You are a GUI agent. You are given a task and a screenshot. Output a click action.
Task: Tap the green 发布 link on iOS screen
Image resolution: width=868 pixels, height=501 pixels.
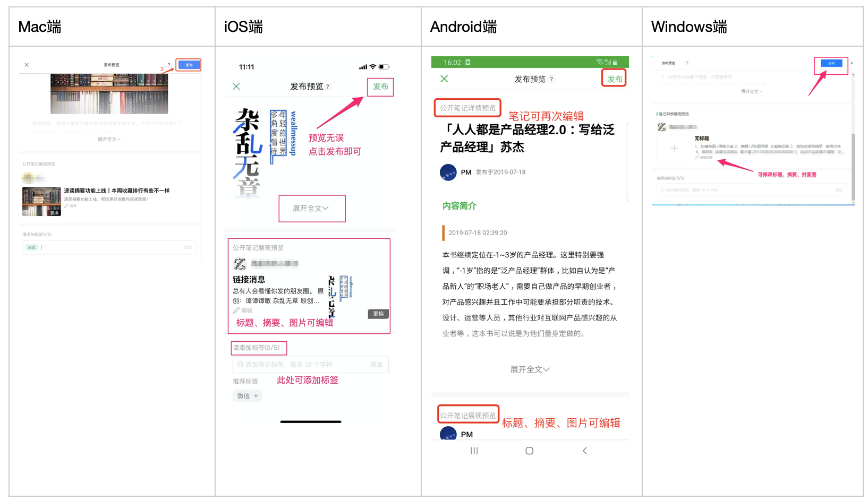click(380, 87)
